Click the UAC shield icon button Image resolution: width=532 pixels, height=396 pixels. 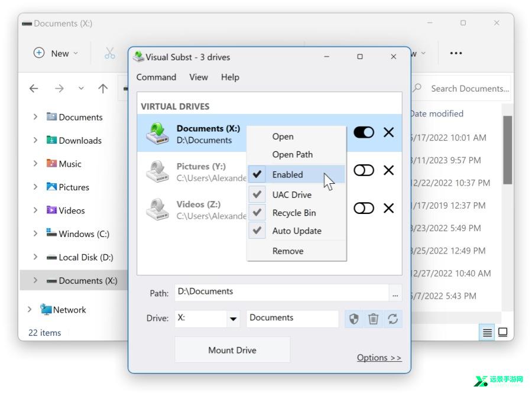354,319
